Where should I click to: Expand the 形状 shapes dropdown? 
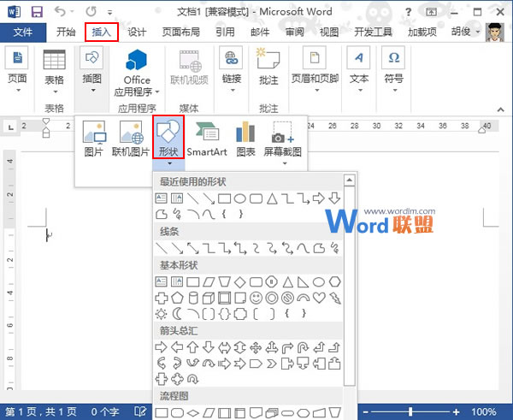169,163
